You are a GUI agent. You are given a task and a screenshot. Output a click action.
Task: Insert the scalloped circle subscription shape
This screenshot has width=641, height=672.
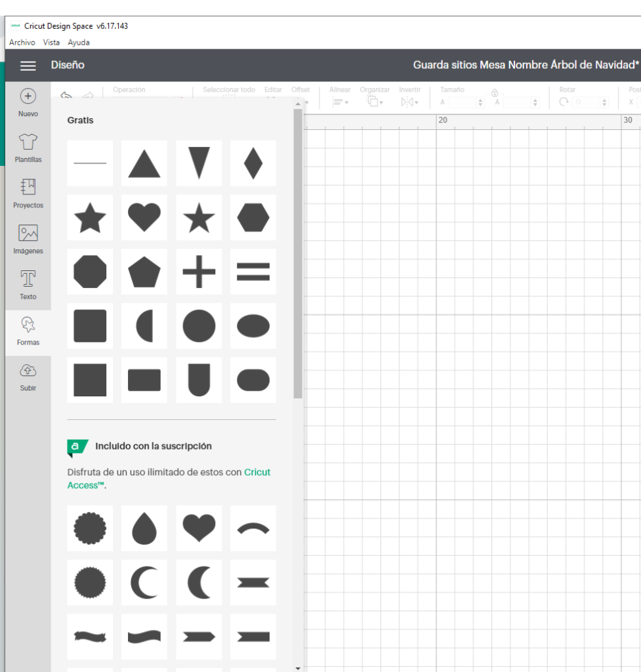tap(90, 528)
